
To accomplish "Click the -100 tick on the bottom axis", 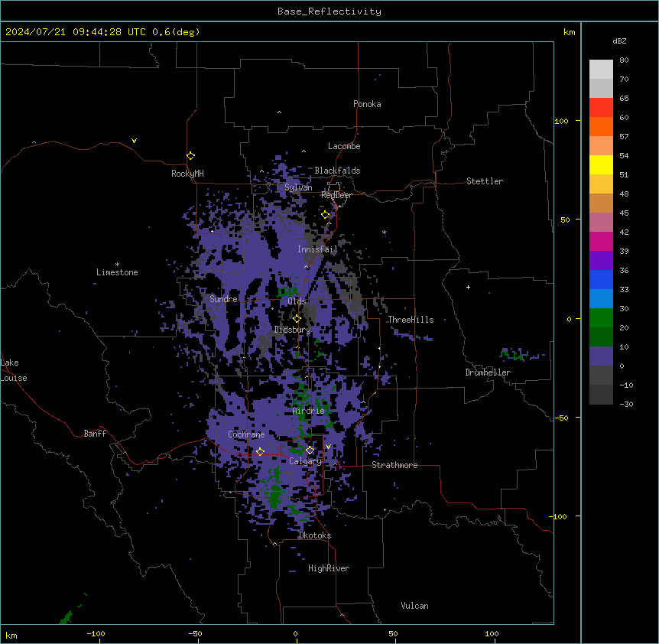I will [x=96, y=633].
